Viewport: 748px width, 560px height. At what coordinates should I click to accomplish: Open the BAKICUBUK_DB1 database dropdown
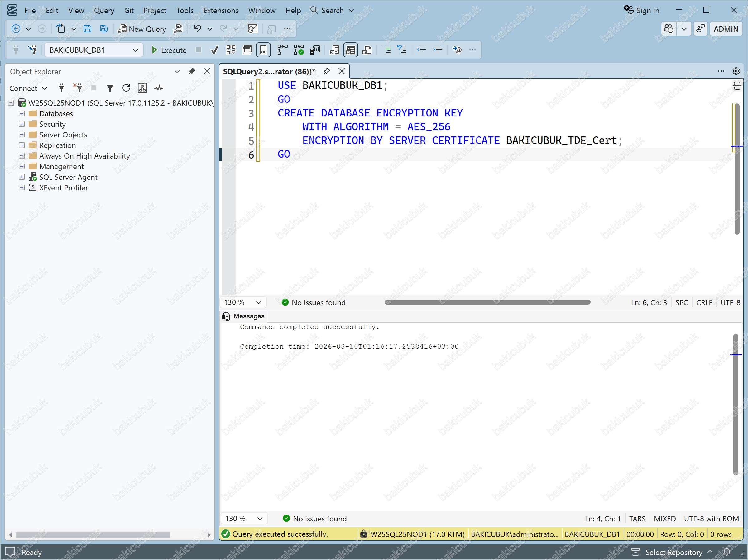tap(94, 50)
